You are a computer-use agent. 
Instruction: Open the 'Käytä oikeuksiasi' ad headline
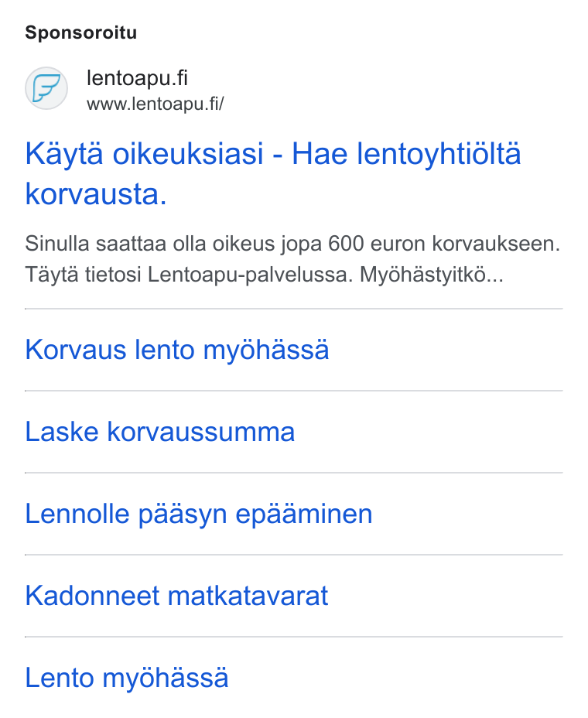[273, 173]
